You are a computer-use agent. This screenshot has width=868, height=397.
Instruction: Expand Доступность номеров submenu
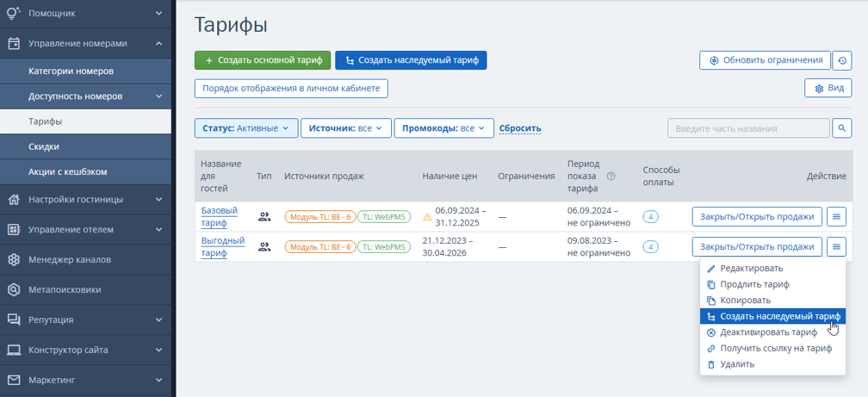click(158, 96)
